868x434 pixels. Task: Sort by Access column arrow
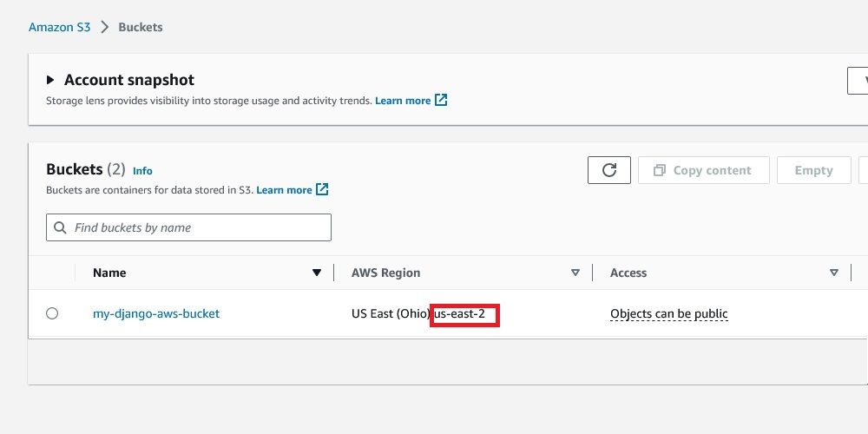point(833,273)
